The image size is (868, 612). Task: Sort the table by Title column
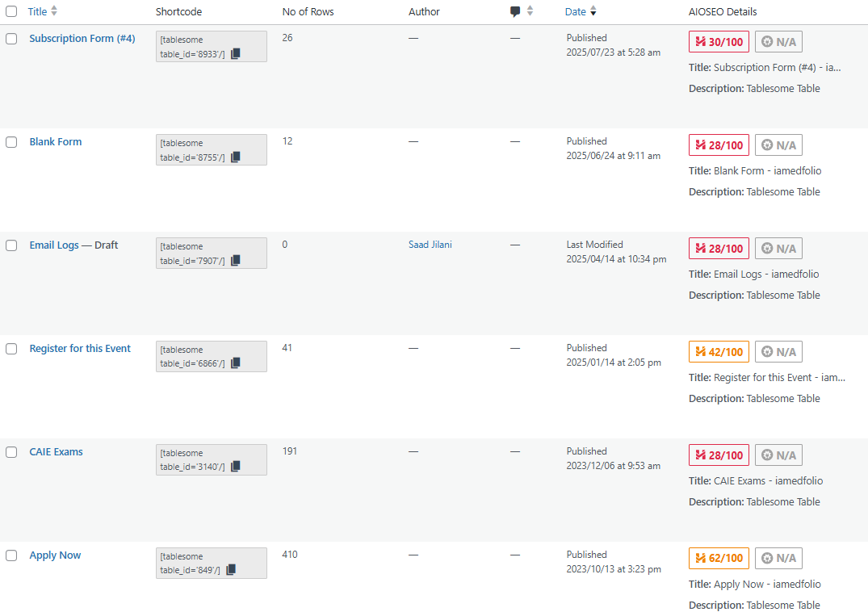click(37, 11)
